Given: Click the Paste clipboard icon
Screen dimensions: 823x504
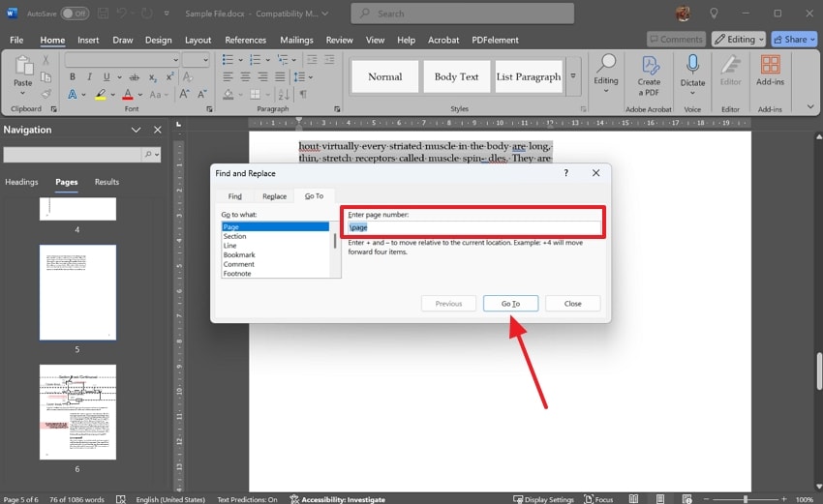Looking at the screenshot, I should click(23, 66).
